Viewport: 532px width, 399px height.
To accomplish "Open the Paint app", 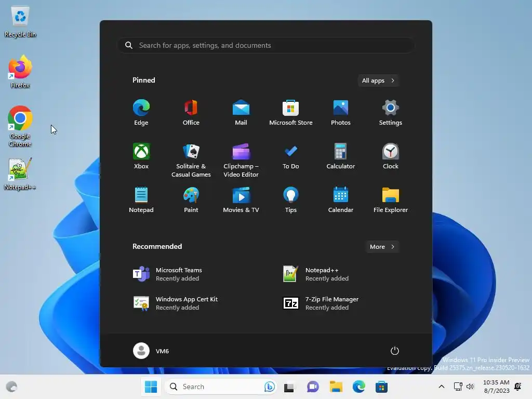I will [191, 200].
